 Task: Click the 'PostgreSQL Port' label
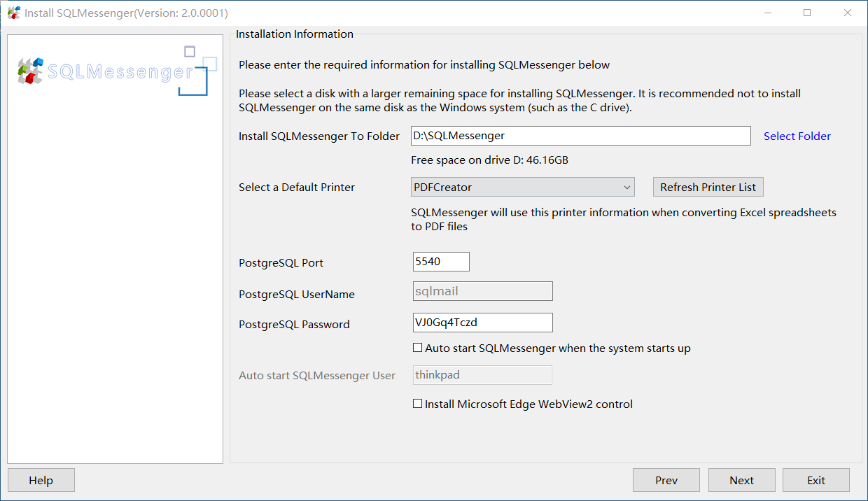[x=281, y=263]
